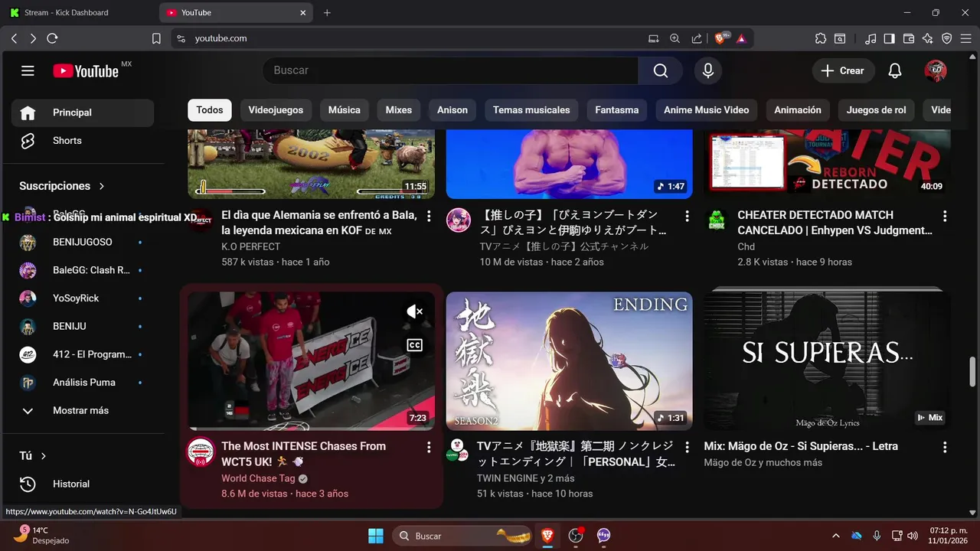The width and height of the screenshot is (980, 551).
Task: Click the Brave Rewards triangle icon
Action: (x=741, y=38)
